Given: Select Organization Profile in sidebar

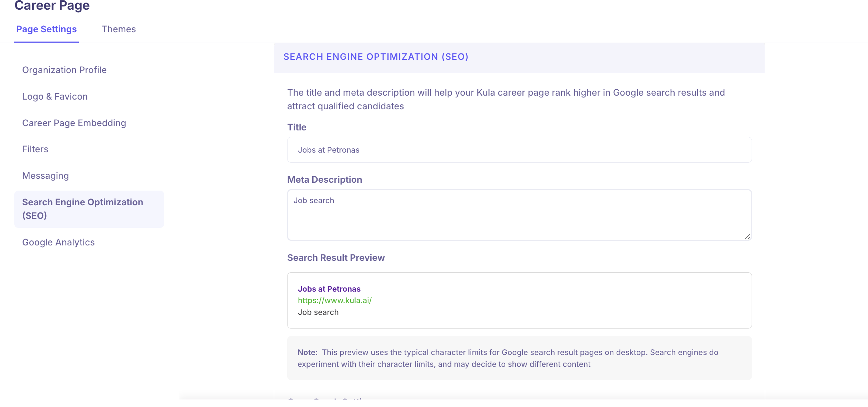Looking at the screenshot, I should pos(64,70).
